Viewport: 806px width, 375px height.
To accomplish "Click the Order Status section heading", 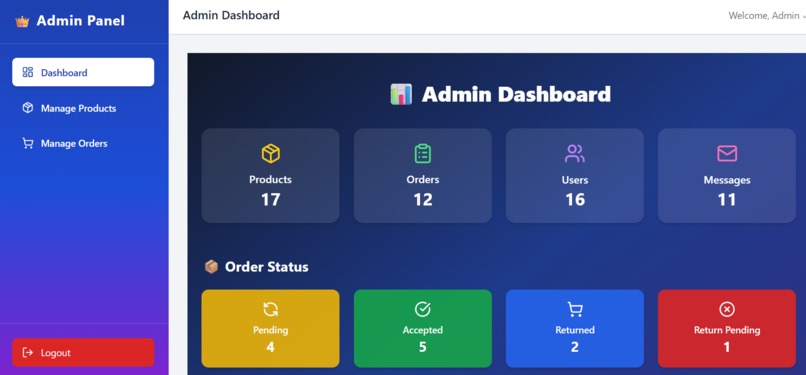I will 266,267.
